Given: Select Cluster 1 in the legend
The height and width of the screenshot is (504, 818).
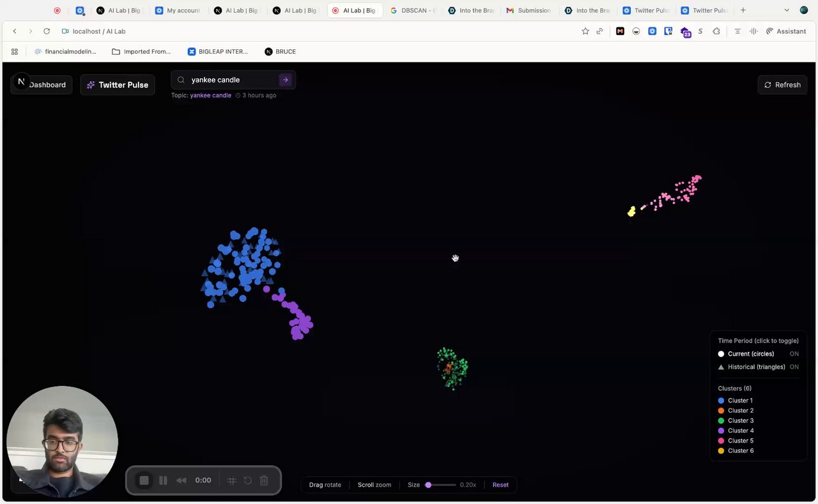Looking at the screenshot, I should click(x=736, y=401).
